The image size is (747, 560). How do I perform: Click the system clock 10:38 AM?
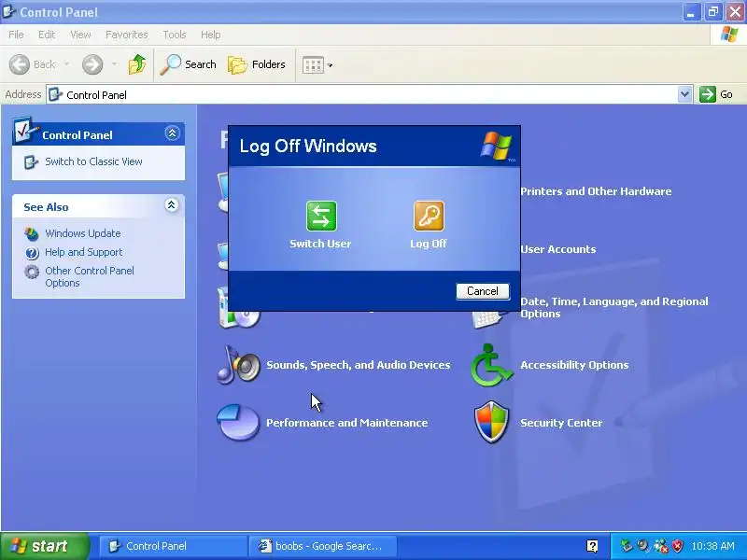click(x=712, y=546)
